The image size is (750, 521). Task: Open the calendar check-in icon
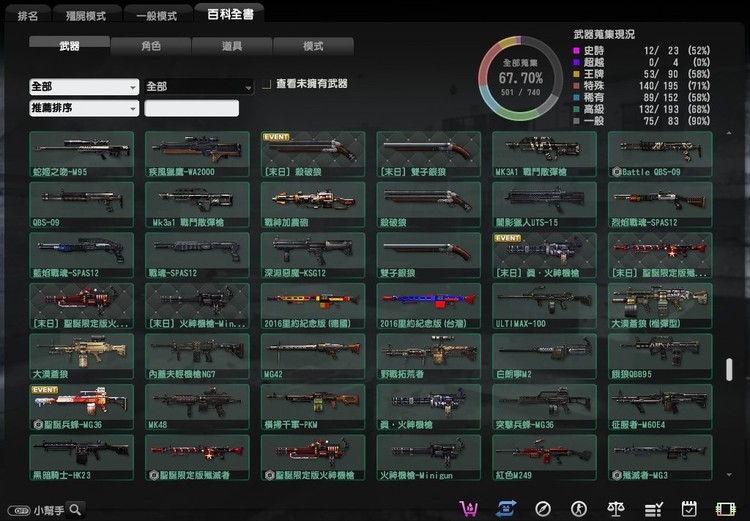(689, 509)
